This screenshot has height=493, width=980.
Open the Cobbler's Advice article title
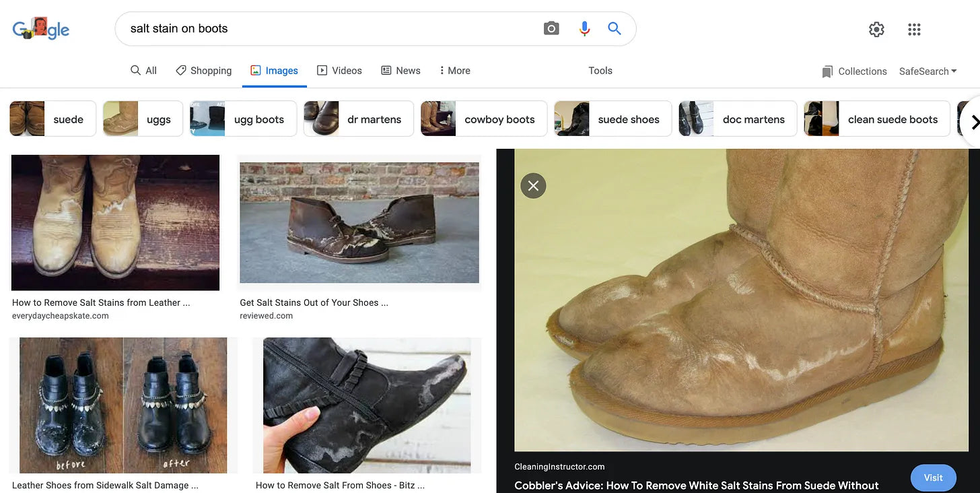697,485
